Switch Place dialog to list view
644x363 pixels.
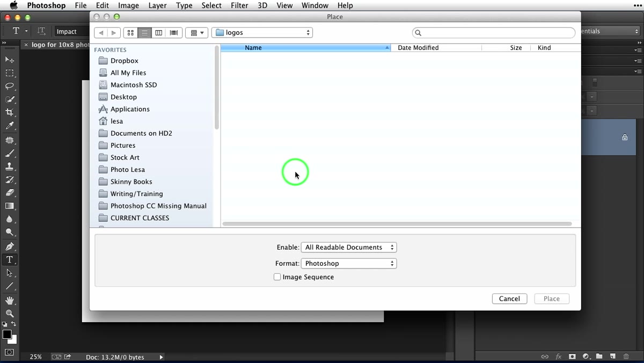point(144,33)
